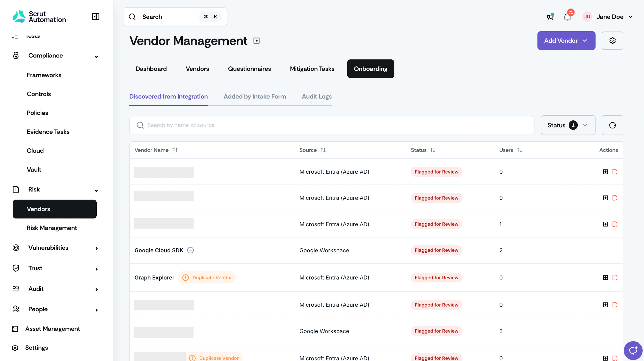This screenshot has width=644, height=361.
Task: Click the JD user avatar
Action: (587, 17)
